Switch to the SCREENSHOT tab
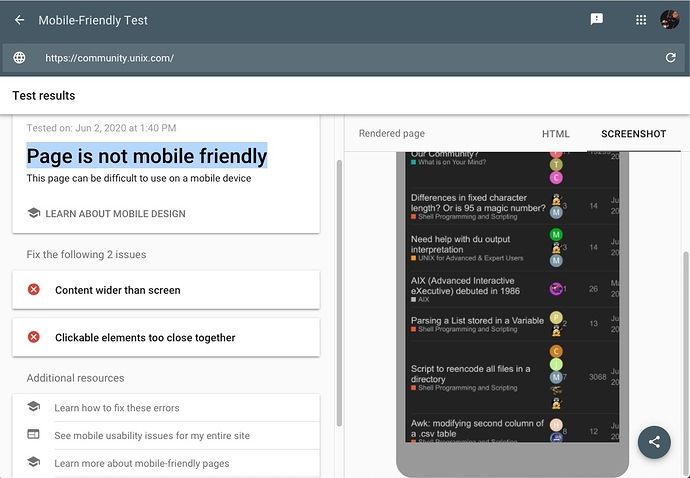Viewport: 690px width, 478px height. [633, 134]
